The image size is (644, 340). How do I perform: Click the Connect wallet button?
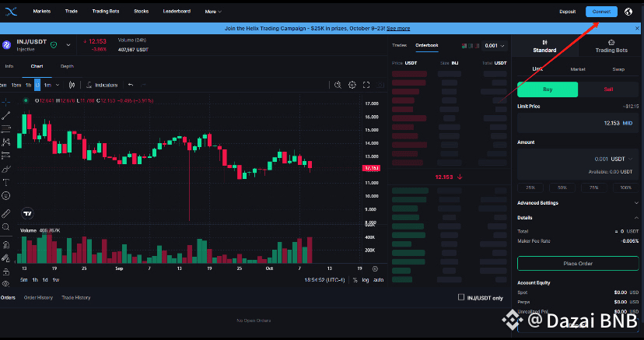[601, 12]
